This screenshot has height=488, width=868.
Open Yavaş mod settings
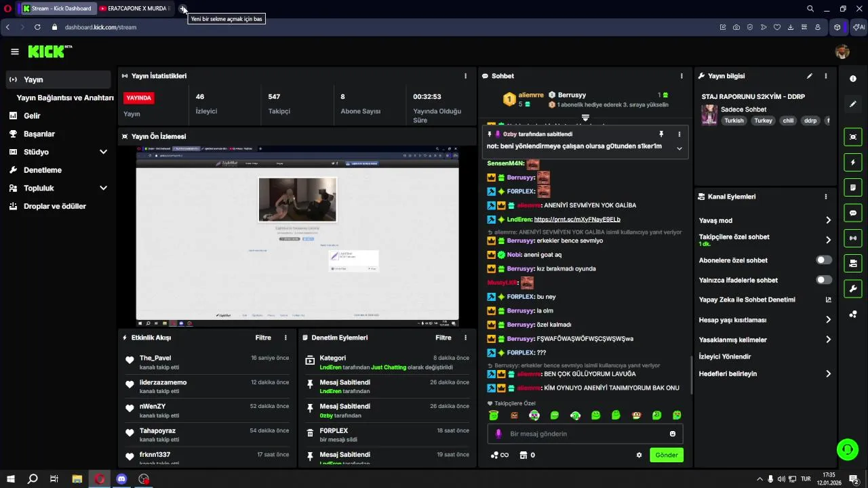click(x=765, y=220)
